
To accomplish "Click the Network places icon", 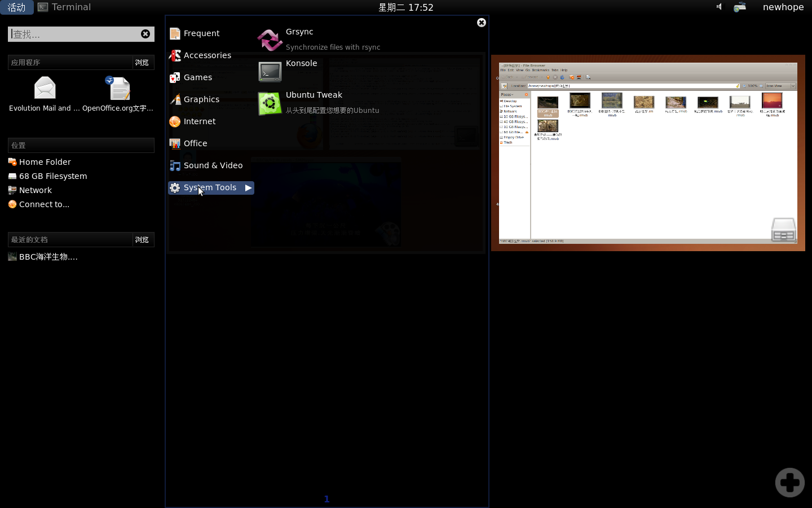I will click(12, 190).
